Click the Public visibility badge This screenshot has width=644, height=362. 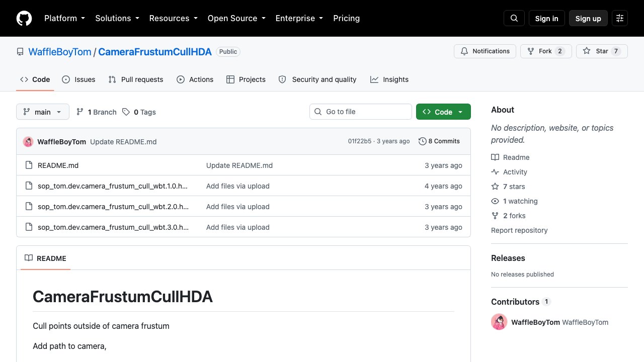[x=228, y=52]
